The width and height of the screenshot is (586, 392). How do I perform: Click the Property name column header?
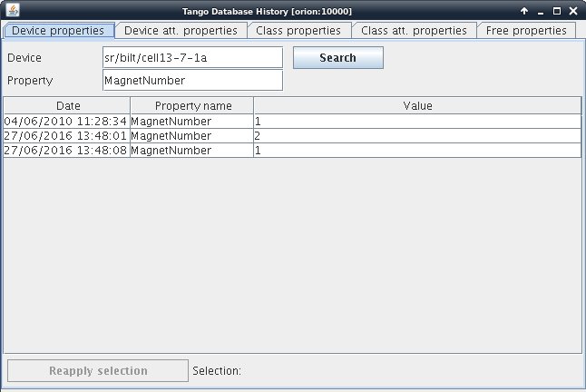(192, 105)
